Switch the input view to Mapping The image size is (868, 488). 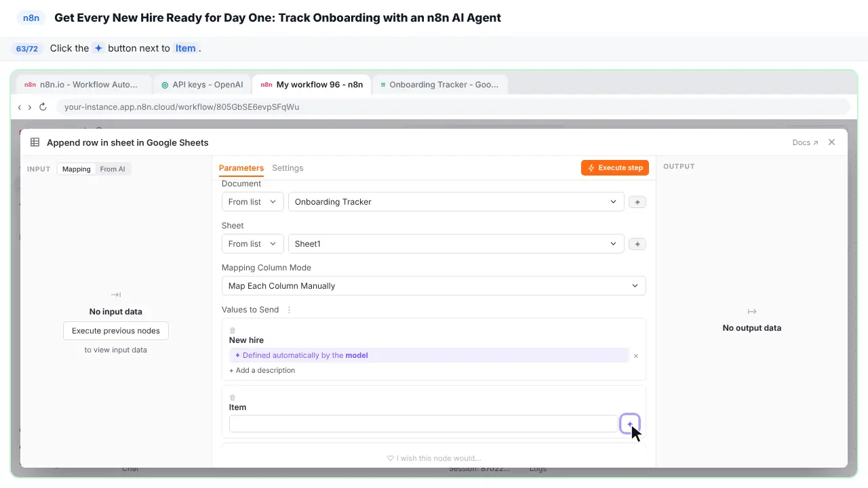(77, 169)
